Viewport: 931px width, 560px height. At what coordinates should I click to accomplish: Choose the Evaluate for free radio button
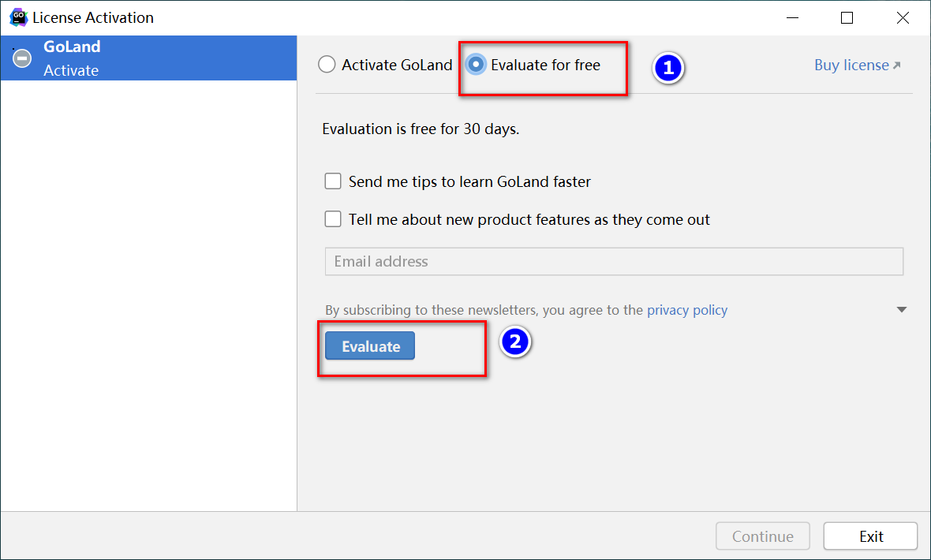tap(476, 65)
